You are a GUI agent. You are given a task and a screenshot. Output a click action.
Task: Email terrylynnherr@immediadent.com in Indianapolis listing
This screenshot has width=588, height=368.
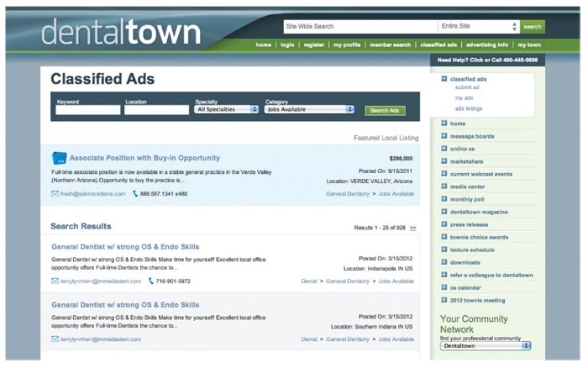click(101, 281)
